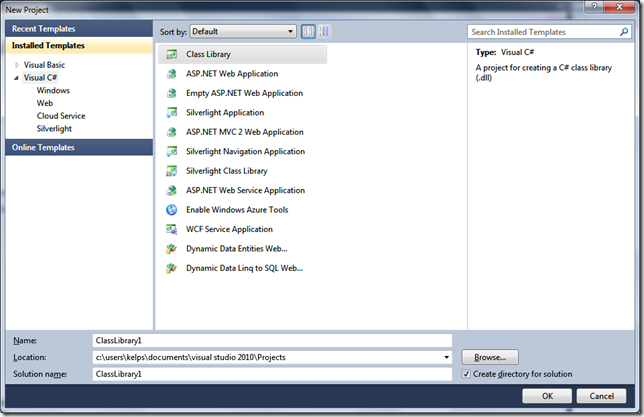Image resolution: width=644 pixels, height=417 pixels.
Task: Click the Enable Windows Azure Tools globe icon
Action: point(172,210)
